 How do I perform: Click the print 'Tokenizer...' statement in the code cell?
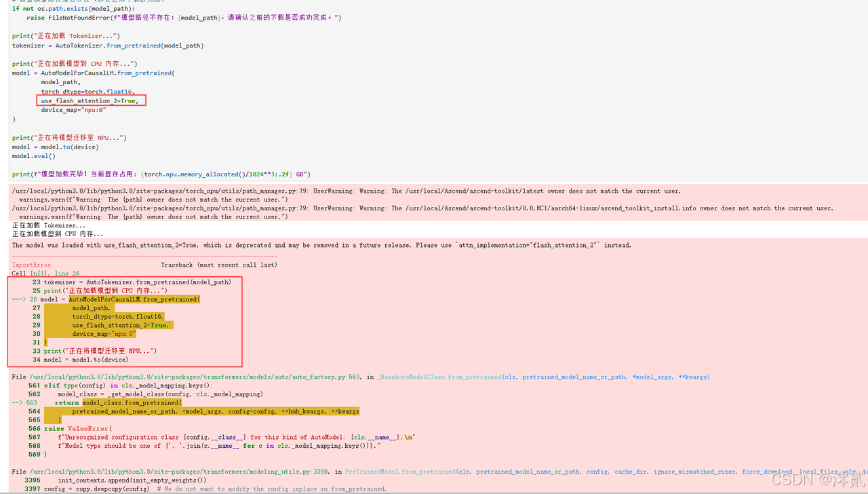coord(66,36)
